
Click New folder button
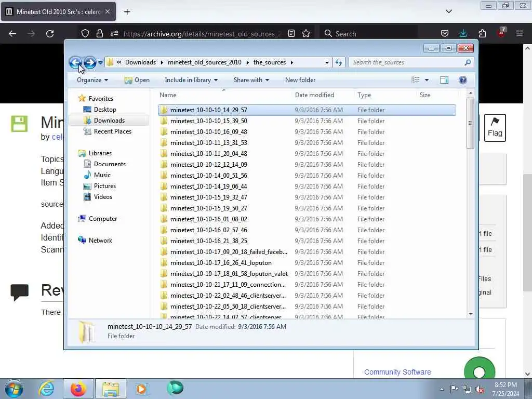click(300, 80)
